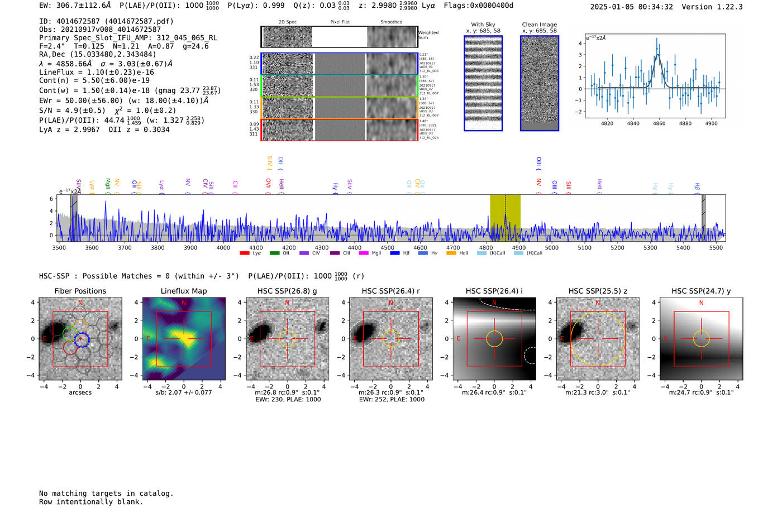
Task: Select the red-framed fiber spectrum row
Action: click(x=339, y=130)
